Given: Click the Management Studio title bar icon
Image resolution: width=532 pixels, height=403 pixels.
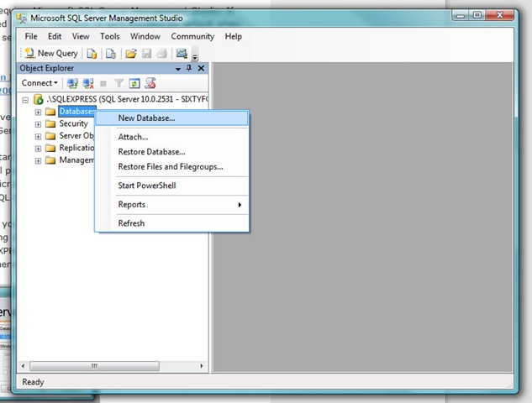Looking at the screenshot, I should pyautogui.click(x=22, y=18).
